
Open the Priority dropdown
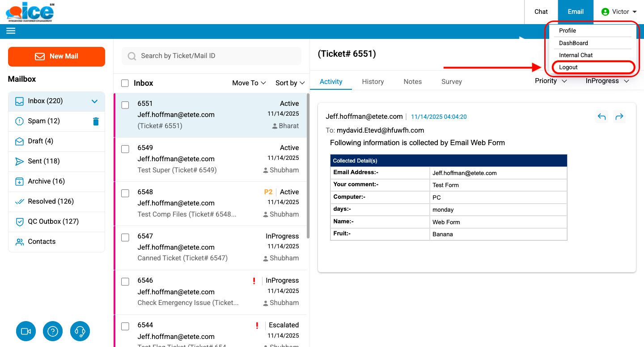(551, 81)
